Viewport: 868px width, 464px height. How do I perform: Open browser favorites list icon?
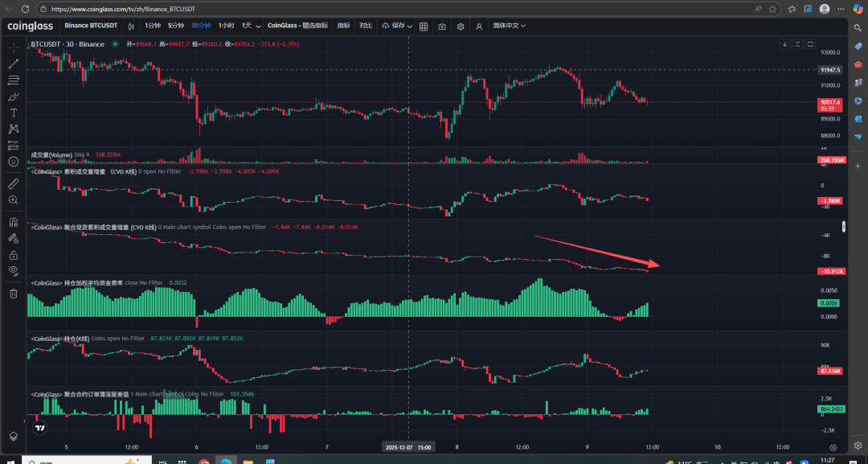tap(792, 9)
